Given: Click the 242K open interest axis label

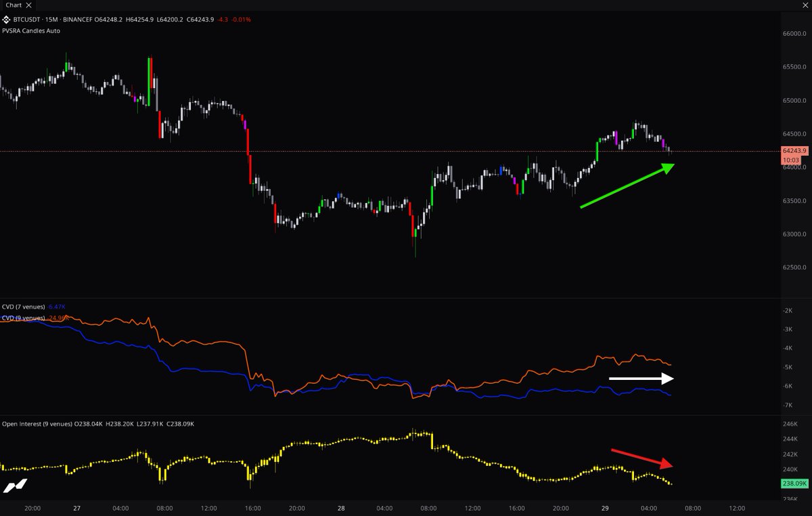Looking at the screenshot, I should pos(790,454).
